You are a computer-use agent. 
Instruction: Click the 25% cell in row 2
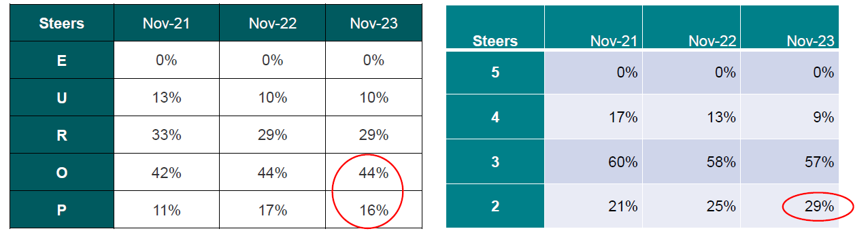pyautogui.click(x=691, y=206)
